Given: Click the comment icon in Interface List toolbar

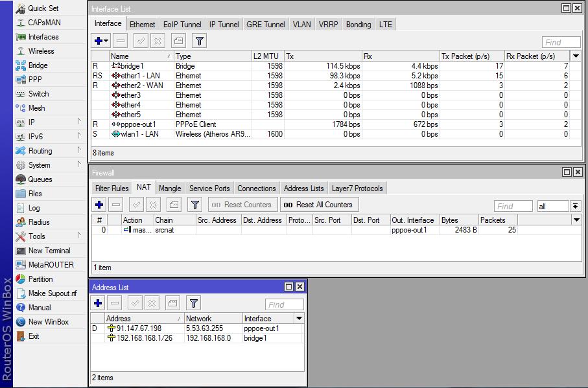Looking at the screenshot, I should 178,41.
